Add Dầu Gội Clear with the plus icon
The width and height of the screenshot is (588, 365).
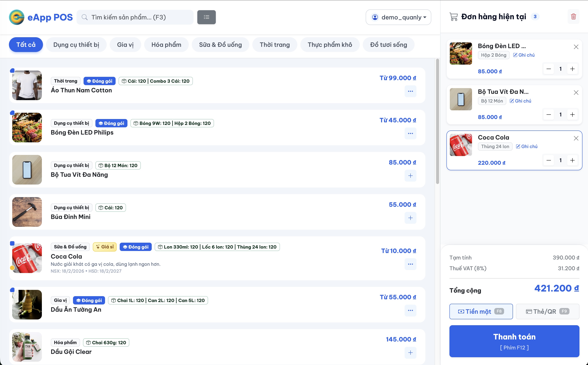coord(411,352)
